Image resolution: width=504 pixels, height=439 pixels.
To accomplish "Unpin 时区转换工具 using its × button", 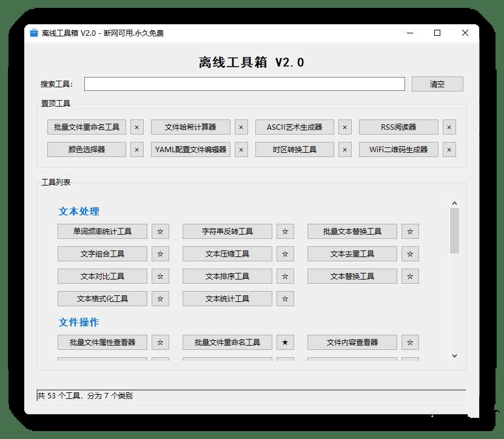I will 345,149.
